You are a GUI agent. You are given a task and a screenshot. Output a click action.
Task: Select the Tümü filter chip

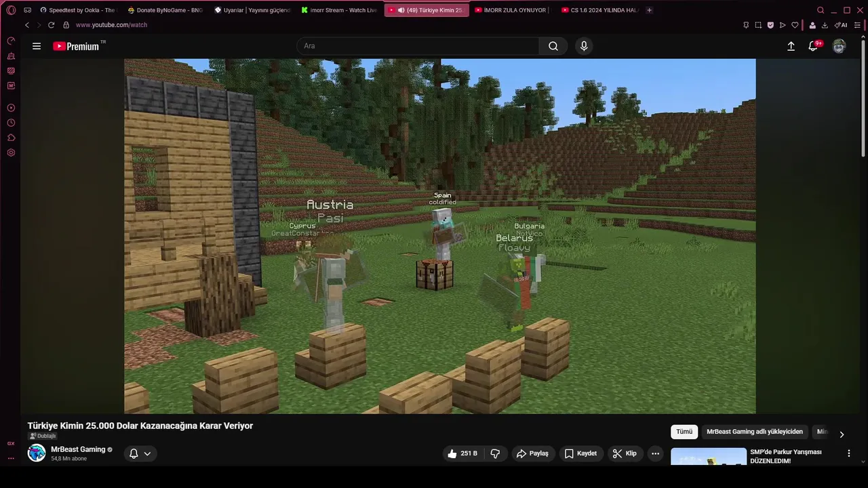[x=684, y=432]
